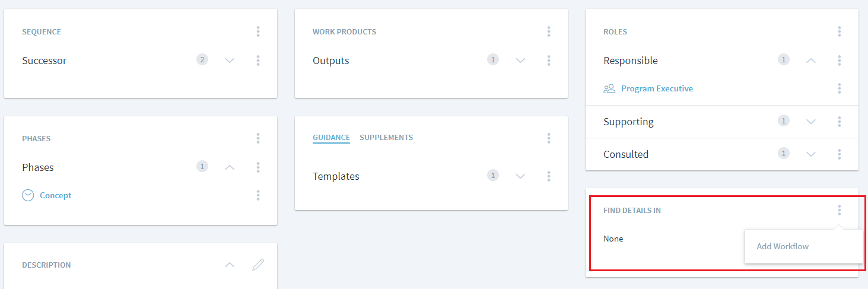Collapse the Description section
Image resolution: width=868 pixels, height=289 pixels.
click(x=230, y=265)
